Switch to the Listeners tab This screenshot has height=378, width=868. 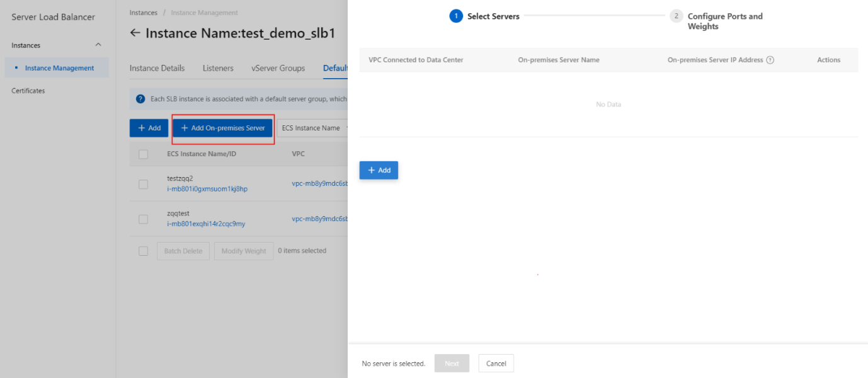[x=218, y=68]
